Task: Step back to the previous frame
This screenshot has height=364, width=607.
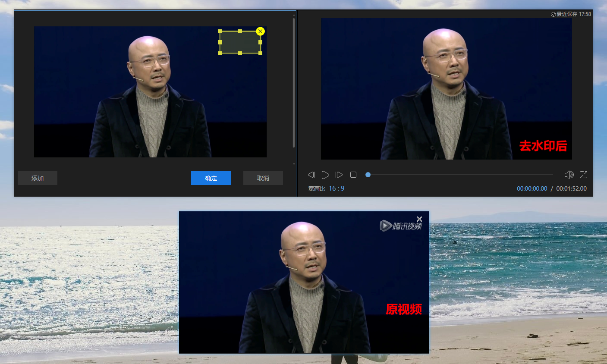Action: tap(311, 175)
